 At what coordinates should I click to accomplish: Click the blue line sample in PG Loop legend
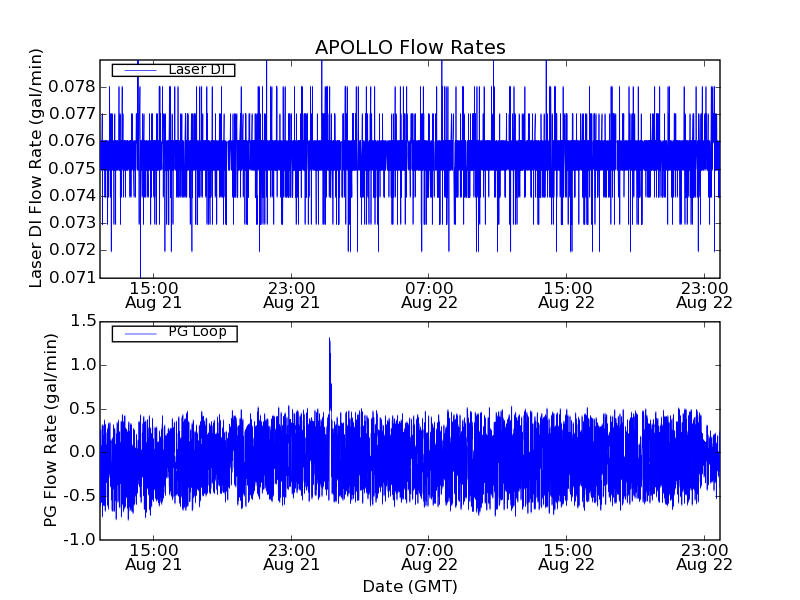coord(140,334)
